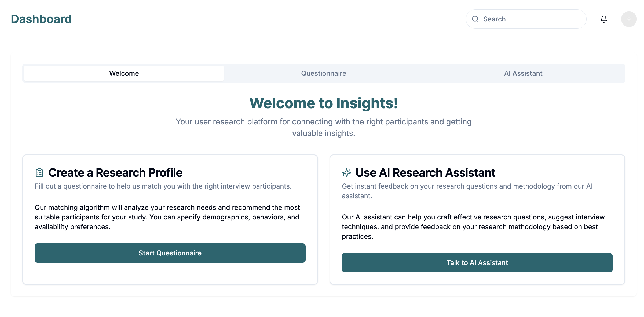The image size is (644, 317).
Task: Click the Use AI Research Assistant heading
Action: pos(425,173)
